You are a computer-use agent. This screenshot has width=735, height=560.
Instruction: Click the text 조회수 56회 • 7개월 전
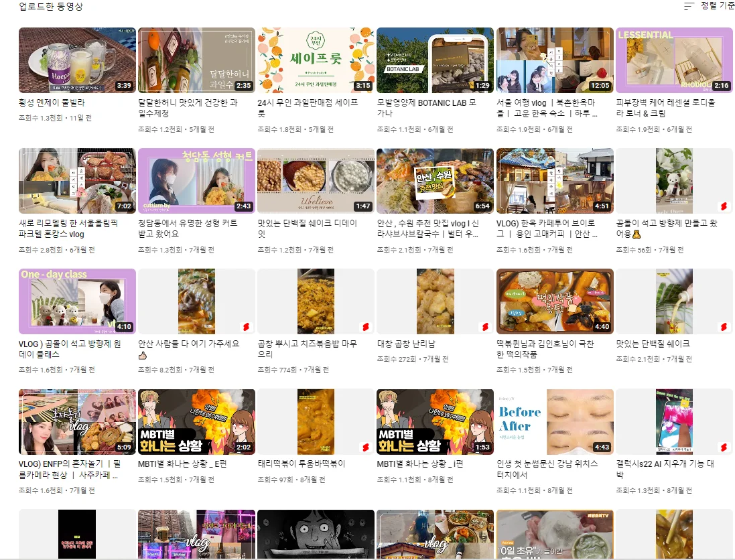tap(650, 250)
